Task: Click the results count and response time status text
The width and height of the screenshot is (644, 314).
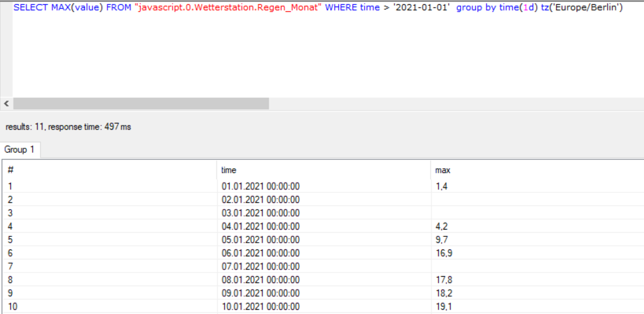Action: tap(68, 127)
